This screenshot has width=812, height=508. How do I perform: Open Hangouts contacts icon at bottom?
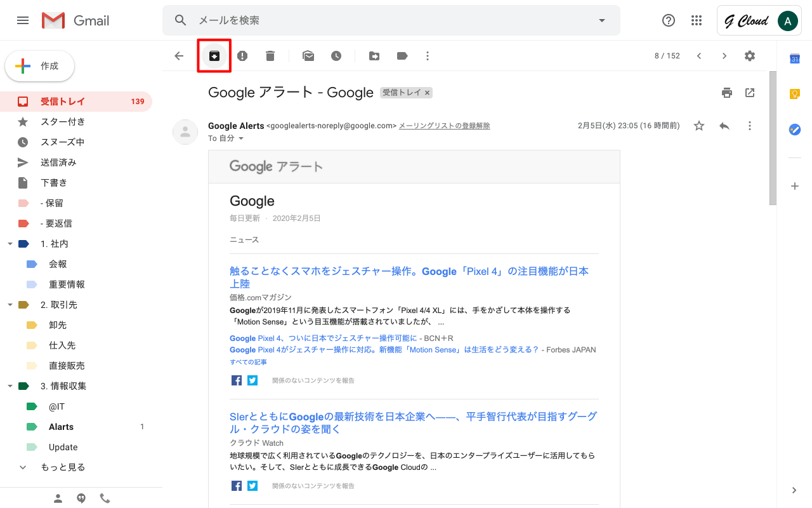58,498
